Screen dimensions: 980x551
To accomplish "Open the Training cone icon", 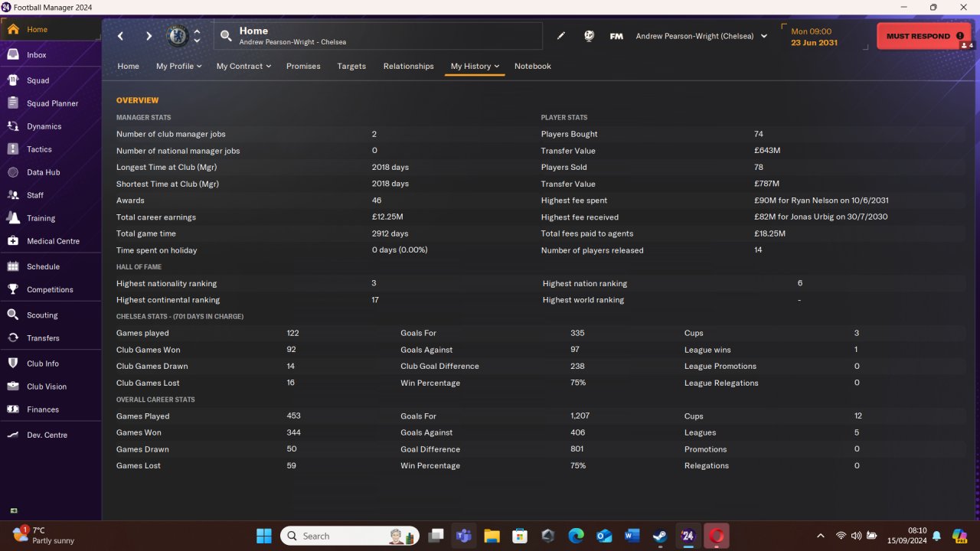I will [x=12, y=218].
